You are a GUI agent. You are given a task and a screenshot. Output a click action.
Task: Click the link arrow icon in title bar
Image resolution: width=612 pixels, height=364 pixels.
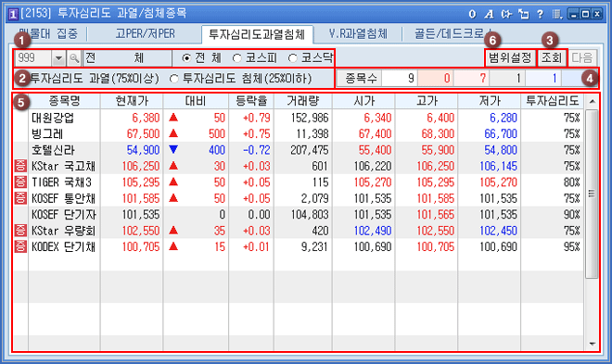(506, 15)
